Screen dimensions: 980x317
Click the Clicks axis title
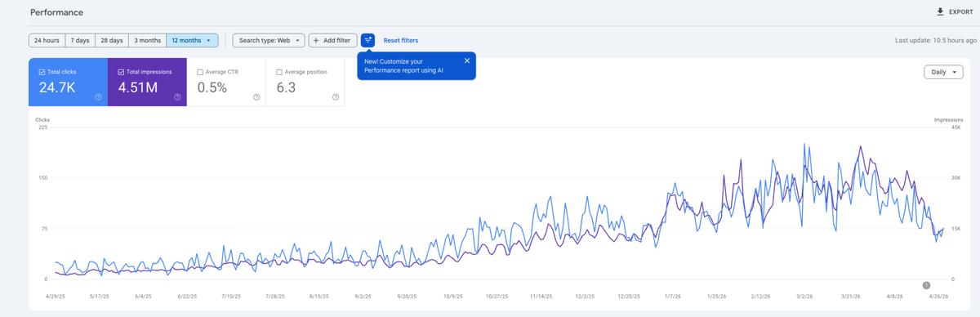[x=42, y=120]
